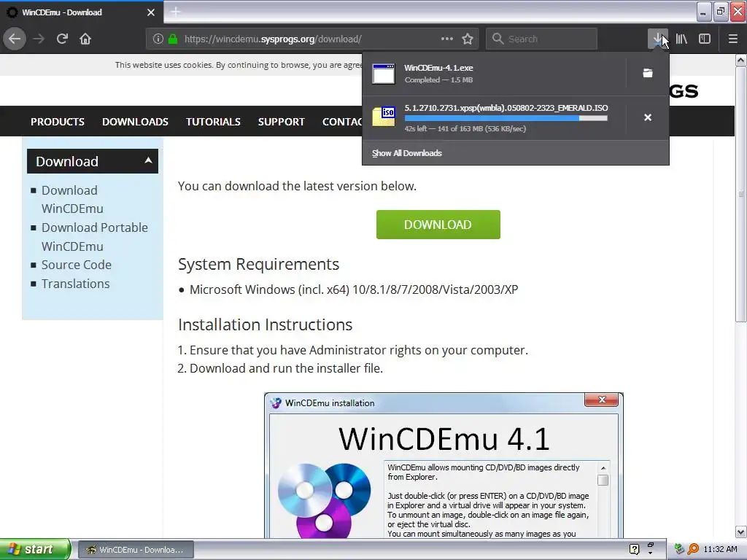The image size is (747, 560).
Task: Open the CONTACT menu item
Action: [x=342, y=122]
